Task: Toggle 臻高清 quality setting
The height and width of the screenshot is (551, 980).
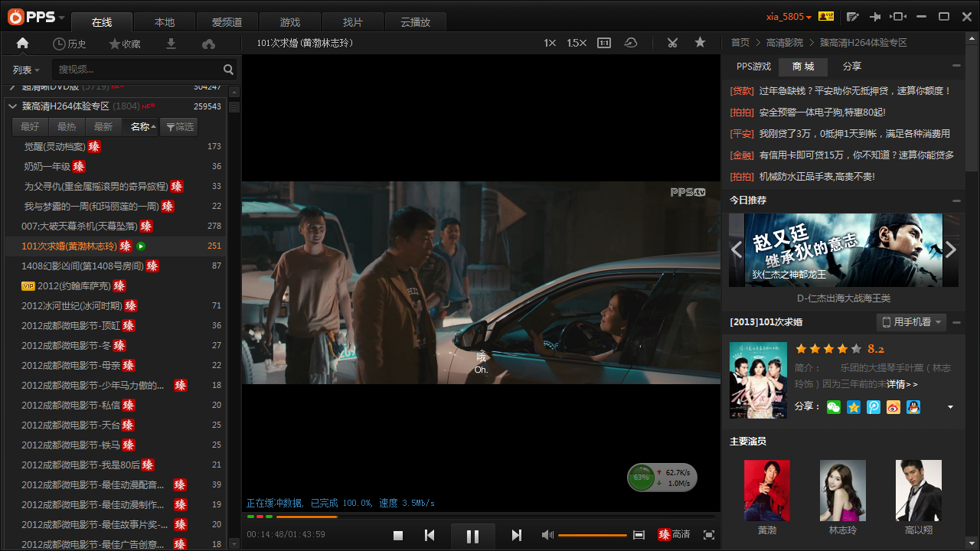Action: pos(674,535)
